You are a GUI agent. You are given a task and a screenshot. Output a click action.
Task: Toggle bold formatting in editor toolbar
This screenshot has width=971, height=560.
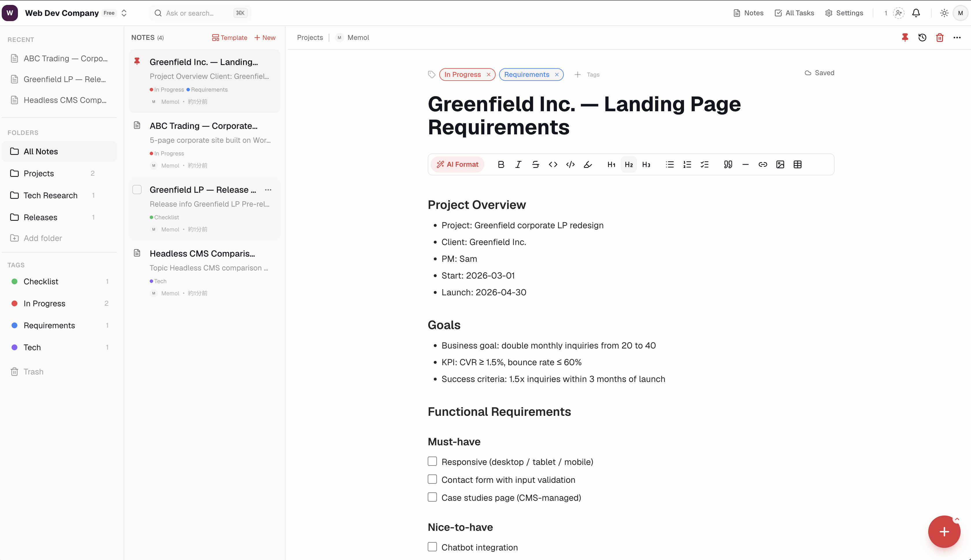click(x=501, y=165)
